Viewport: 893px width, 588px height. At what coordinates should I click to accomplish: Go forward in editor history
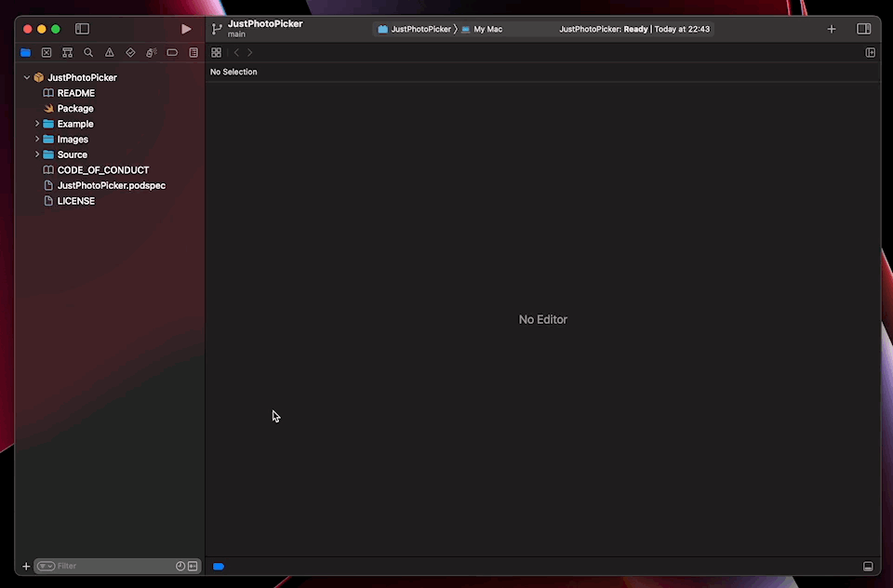coord(250,52)
